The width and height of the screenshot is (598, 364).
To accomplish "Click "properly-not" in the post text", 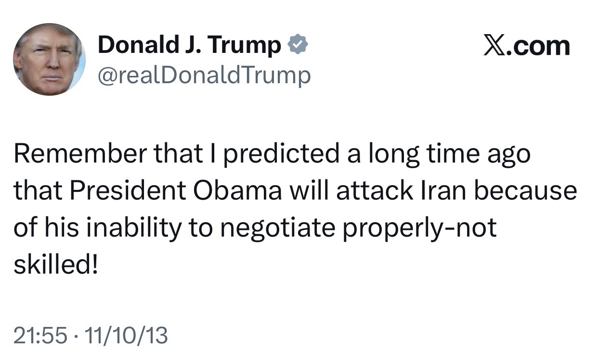I will point(419,227).
